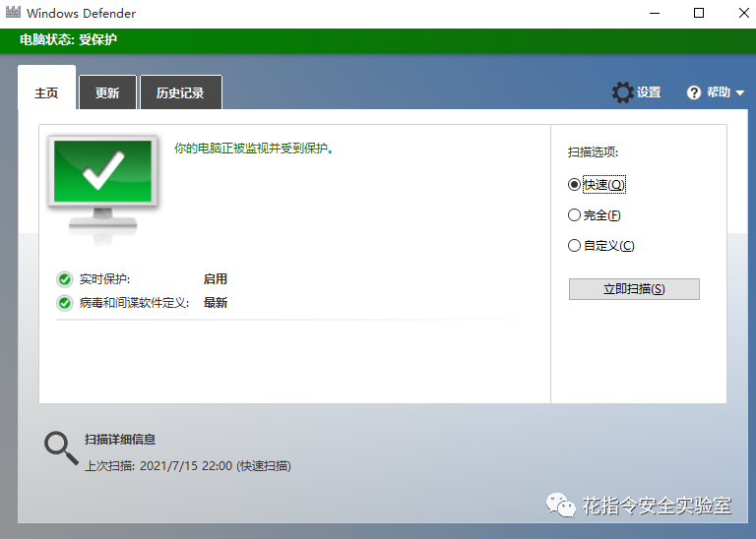
Task: Open the 更新 tab
Action: [107, 92]
